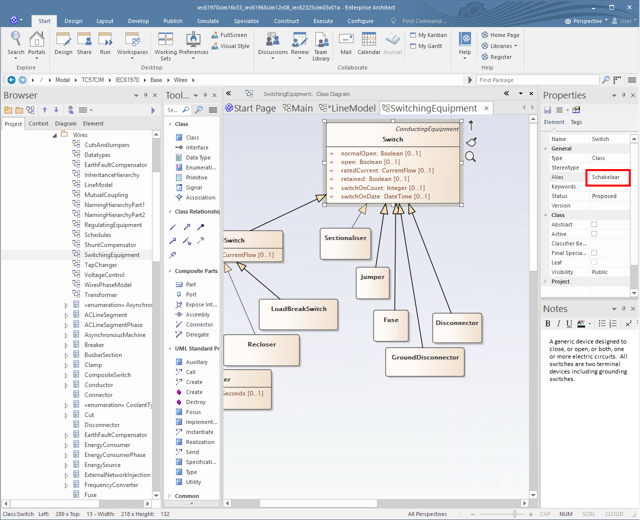This screenshot has height=520, width=640.
Task: Open the Portals ribbon icon
Action: tap(37, 43)
